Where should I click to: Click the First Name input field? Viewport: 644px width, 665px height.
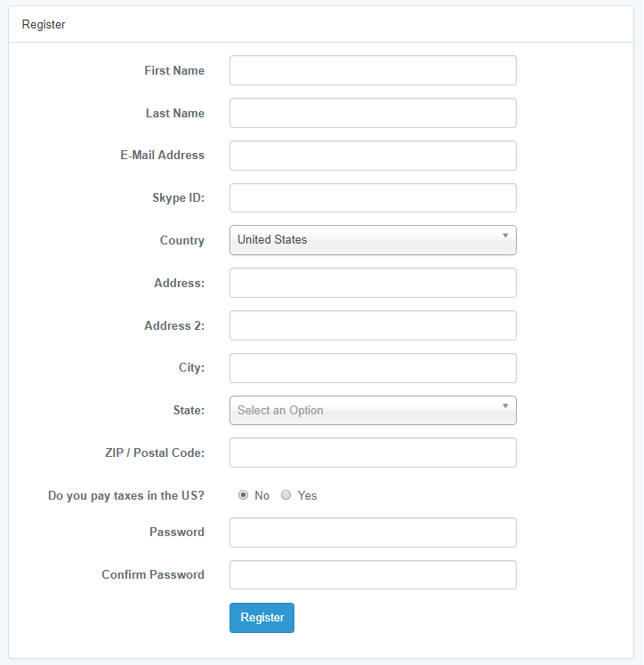click(373, 70)
